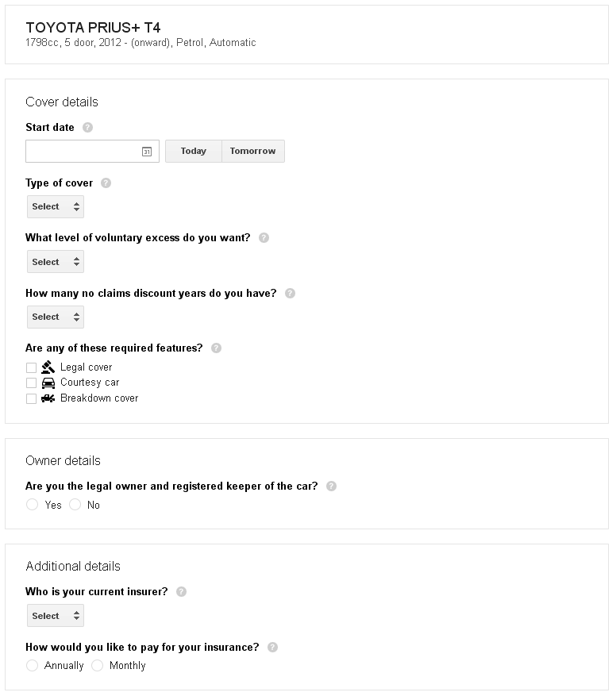Check the Breakdown cover option

(x=31, y=398)
